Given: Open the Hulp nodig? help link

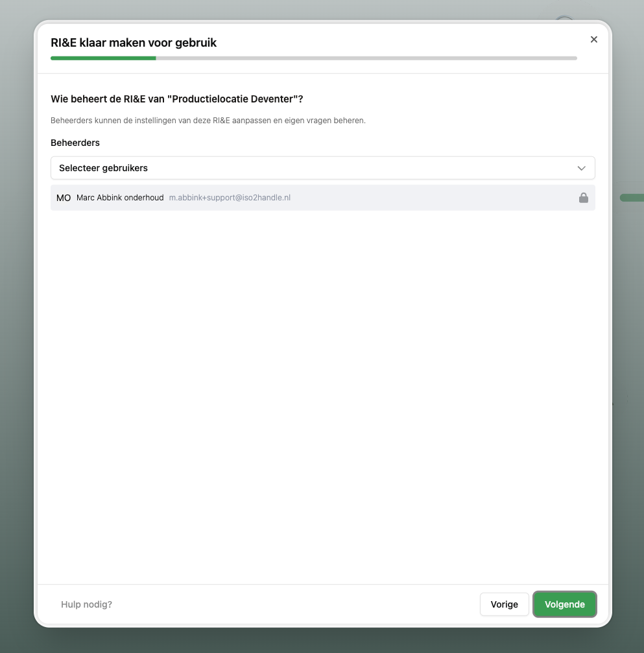Looking at the screenshot, I should tap(86, 604).
